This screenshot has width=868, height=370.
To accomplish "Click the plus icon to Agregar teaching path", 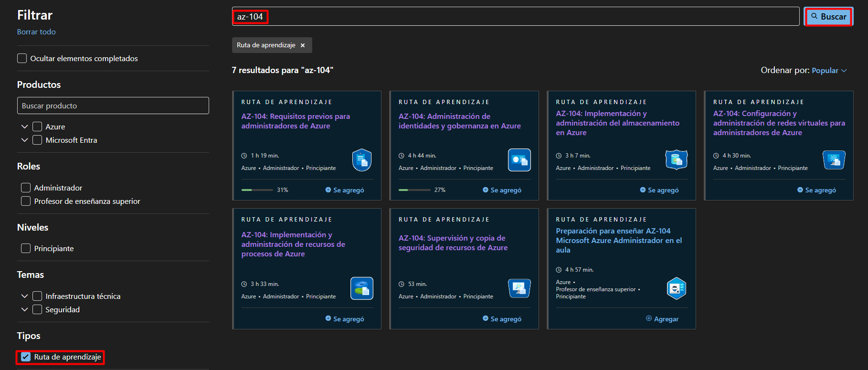I will pos(649,318).
